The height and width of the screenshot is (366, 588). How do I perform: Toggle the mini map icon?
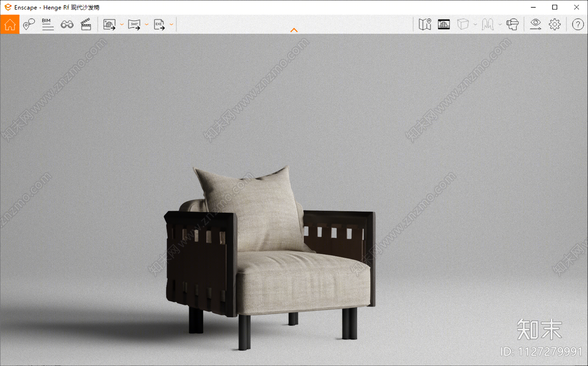click(425, 25)
